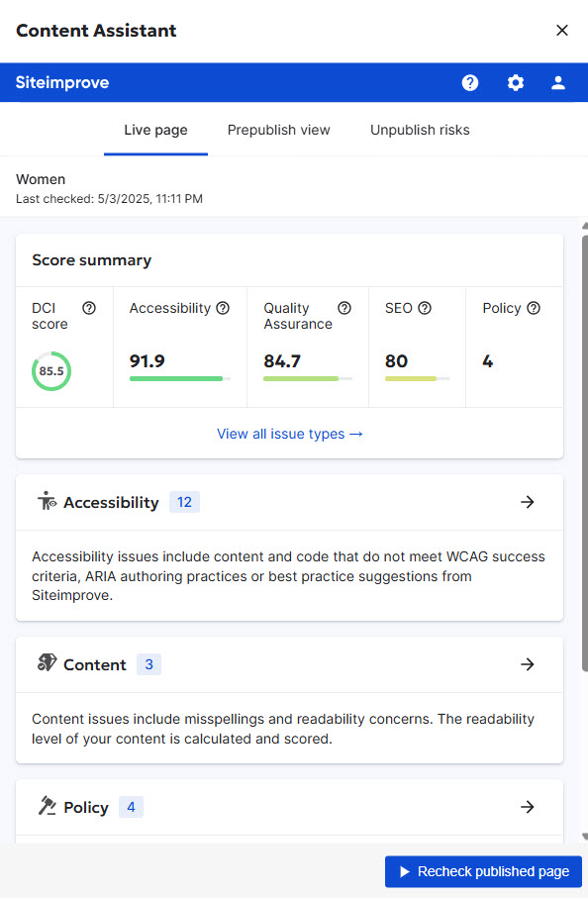Click Accessibility score help icon
Image resolution: width=588 pixels, height=898 pixels.
point(223,308)
